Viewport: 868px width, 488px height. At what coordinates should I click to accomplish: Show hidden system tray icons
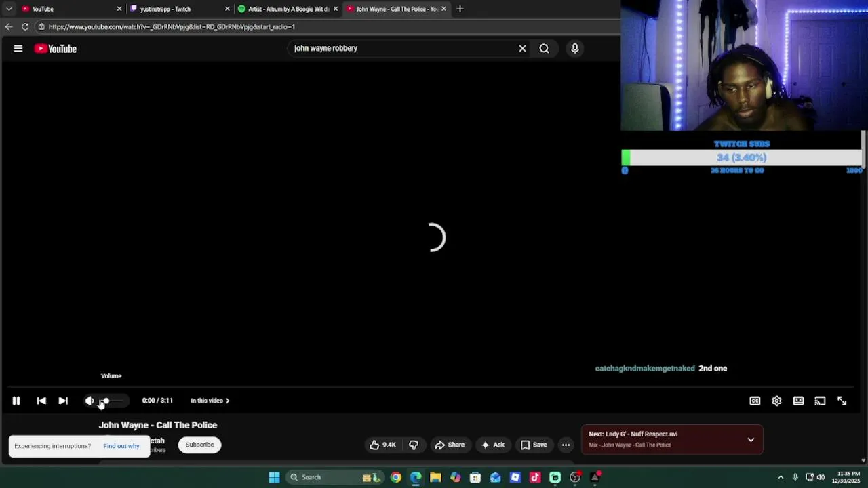point(781,477)
